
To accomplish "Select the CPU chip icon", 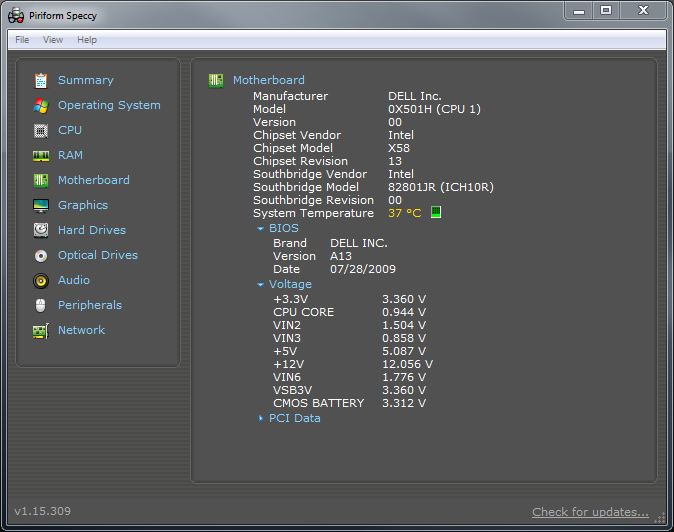I will click(41, 130).
